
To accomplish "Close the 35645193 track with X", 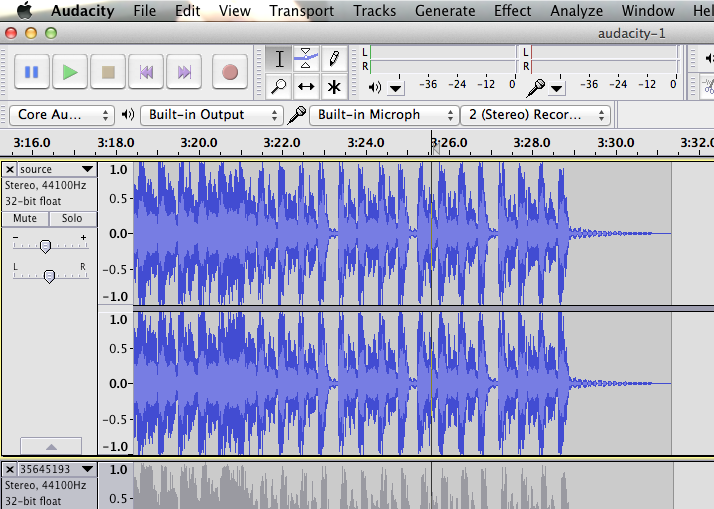I will coord(10,469).
